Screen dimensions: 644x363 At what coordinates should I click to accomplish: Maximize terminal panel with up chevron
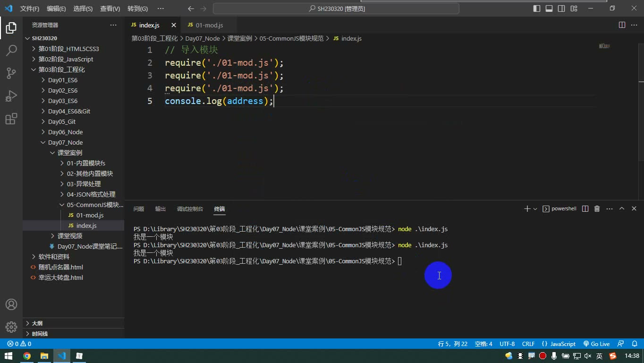point(622,208)
